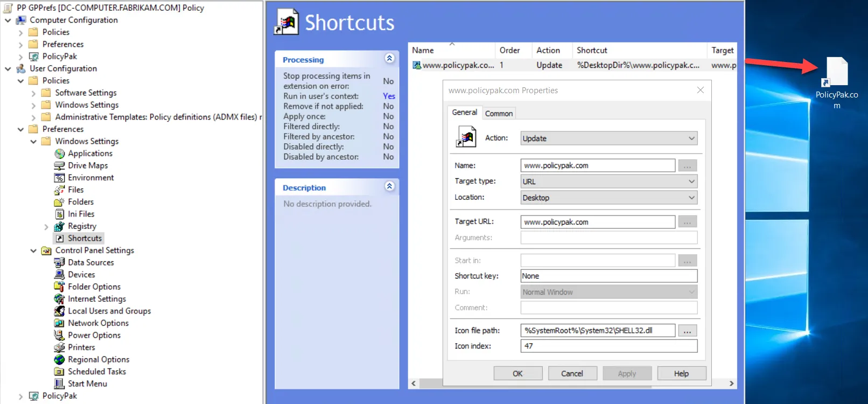Image resolution: width=868 pixels, height=404 pixels.
Task: Click the Folder Options icon
Action: tap(59, 287)
